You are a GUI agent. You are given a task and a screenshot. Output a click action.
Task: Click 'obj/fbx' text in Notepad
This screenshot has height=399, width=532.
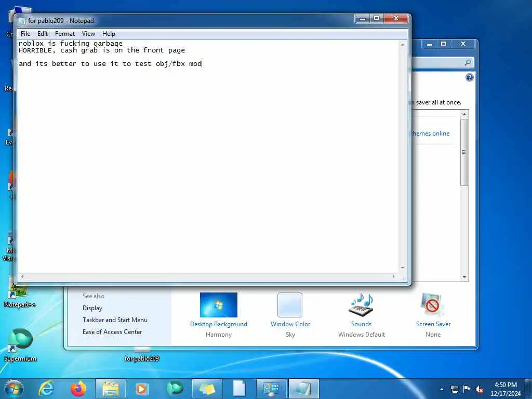pos(170,64)
